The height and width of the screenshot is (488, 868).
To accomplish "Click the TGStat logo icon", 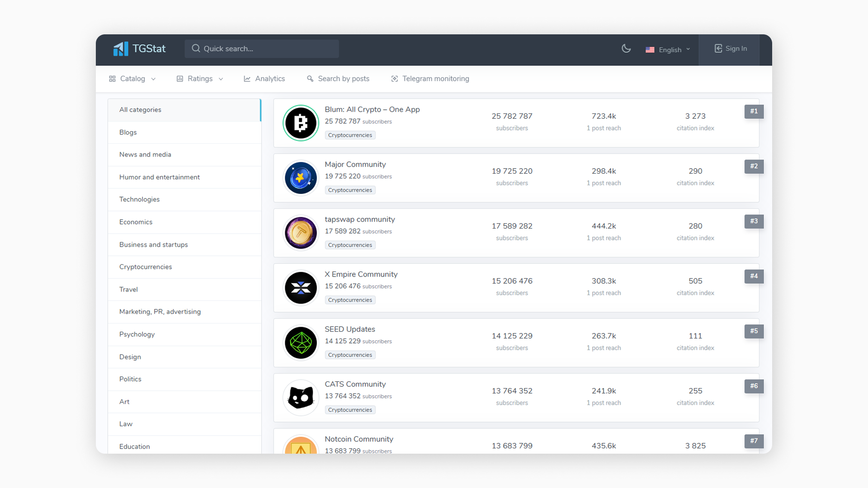I will [121, 49].
